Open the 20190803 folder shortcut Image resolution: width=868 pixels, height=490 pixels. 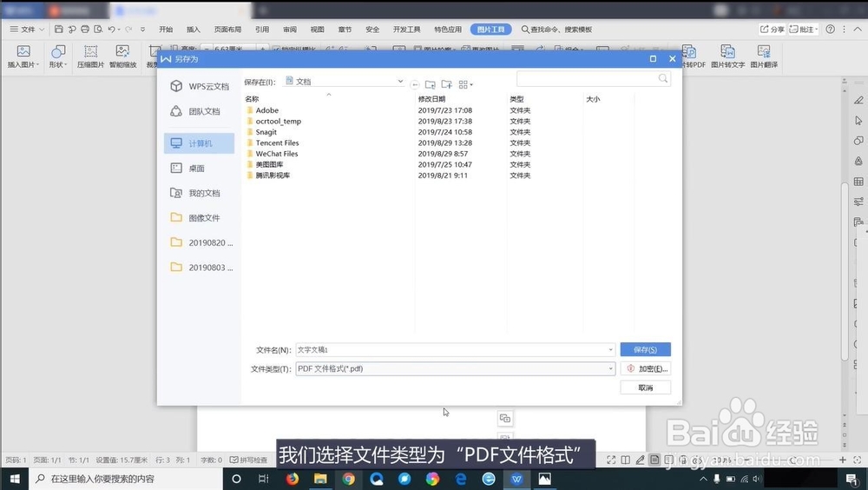coord(200,268)
